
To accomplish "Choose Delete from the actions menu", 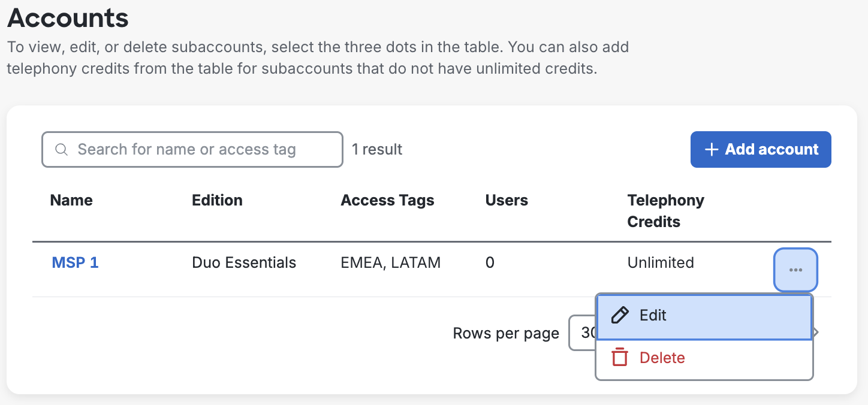I will tap(662, 357).
